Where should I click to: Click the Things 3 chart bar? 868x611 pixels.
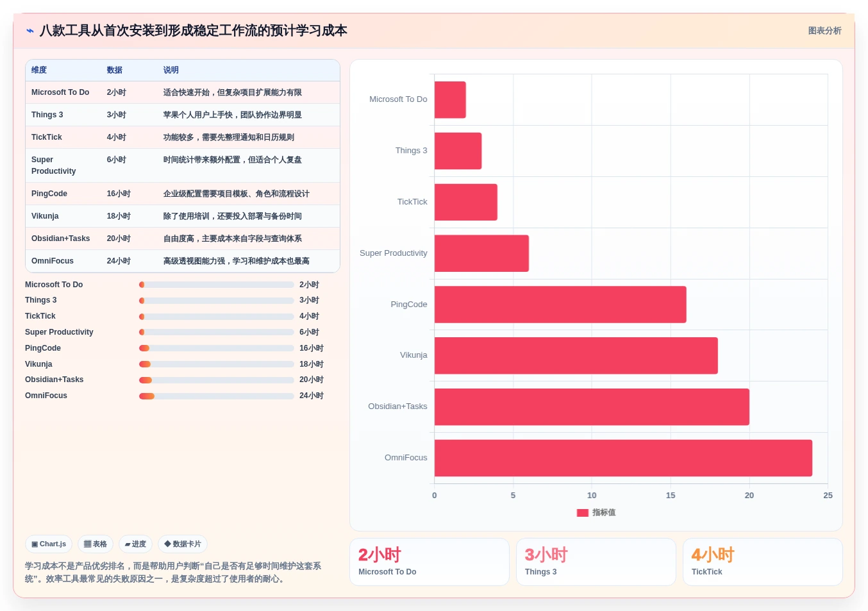coord(458,151)
